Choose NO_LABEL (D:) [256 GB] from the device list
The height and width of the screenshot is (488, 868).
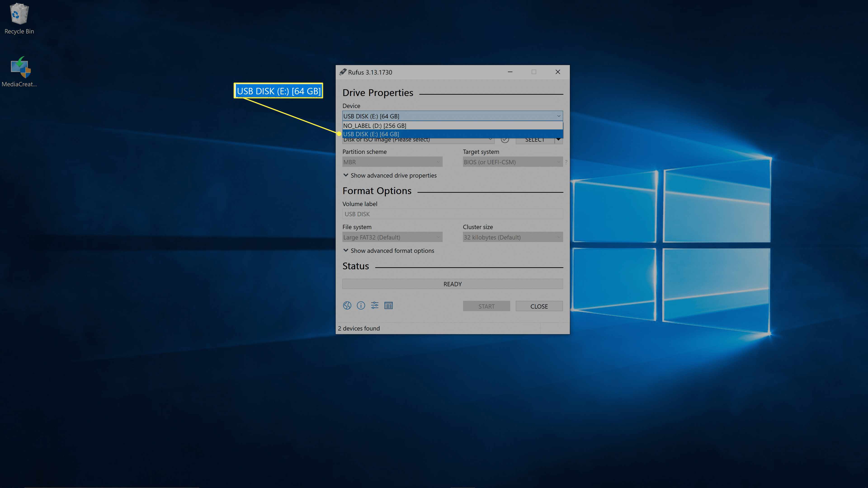coord(453,126)
